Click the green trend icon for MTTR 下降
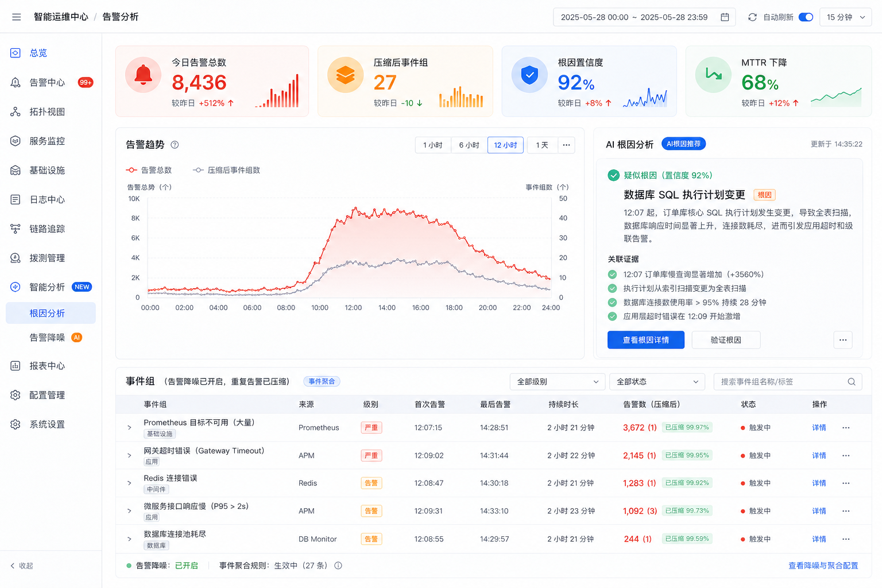This screenshot has height=588, width=882. point(713,75)
